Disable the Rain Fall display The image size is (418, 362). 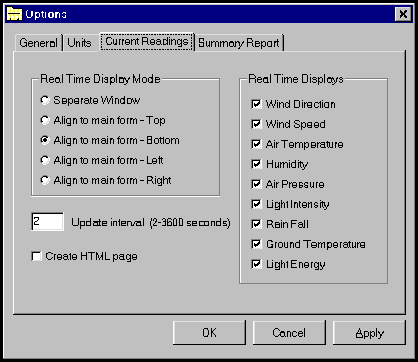click(x=256, y=224)
